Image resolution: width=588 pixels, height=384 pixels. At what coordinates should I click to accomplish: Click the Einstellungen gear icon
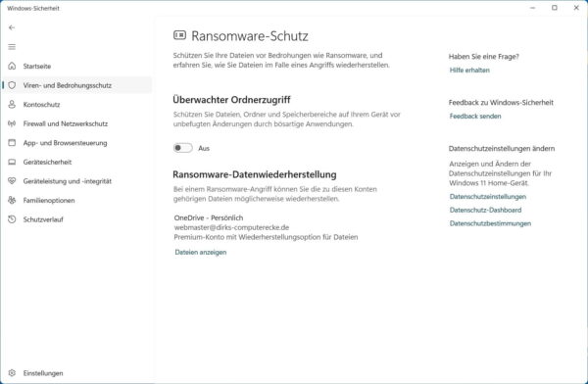12,373
